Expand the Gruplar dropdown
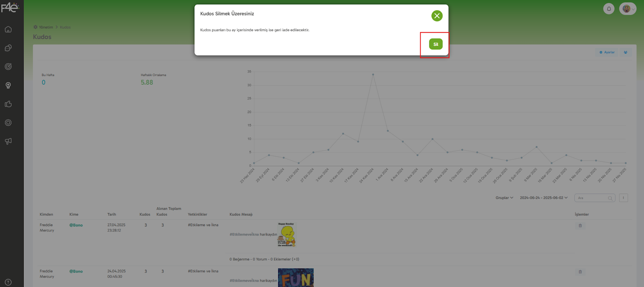Image resolution: width=644 pixels, height=287 pixels. point(504,198)
